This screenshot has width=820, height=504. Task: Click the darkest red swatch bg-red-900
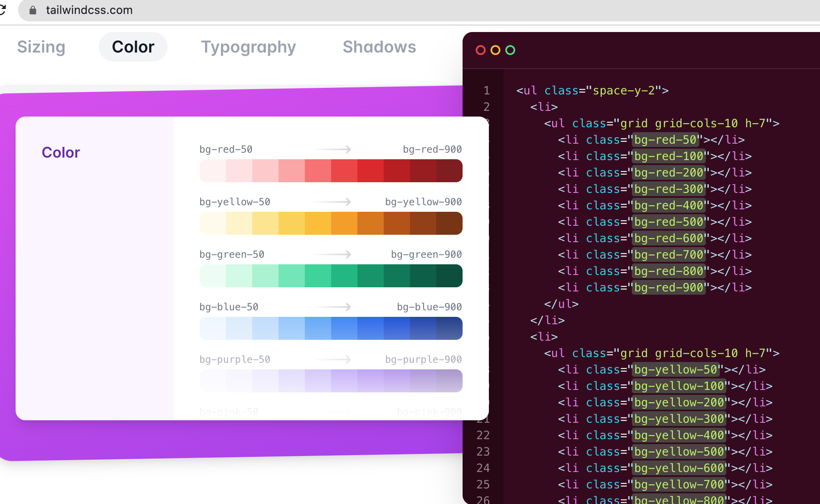(x=449, y=171)
